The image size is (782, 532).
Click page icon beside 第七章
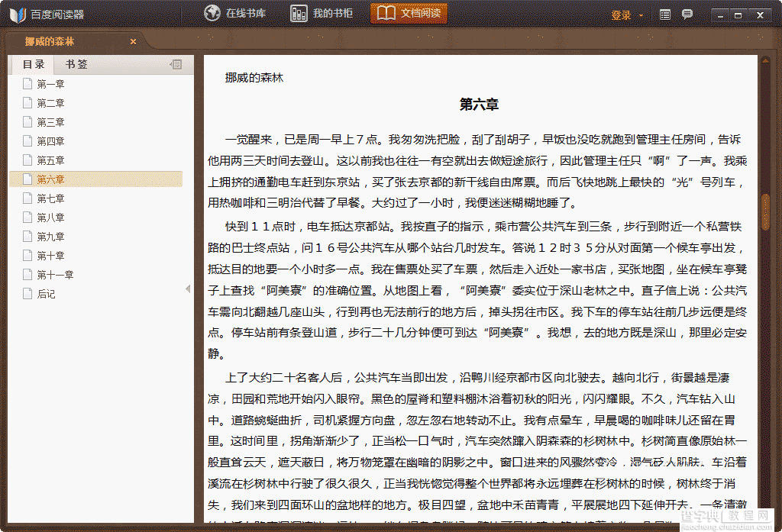coord(27,198)
